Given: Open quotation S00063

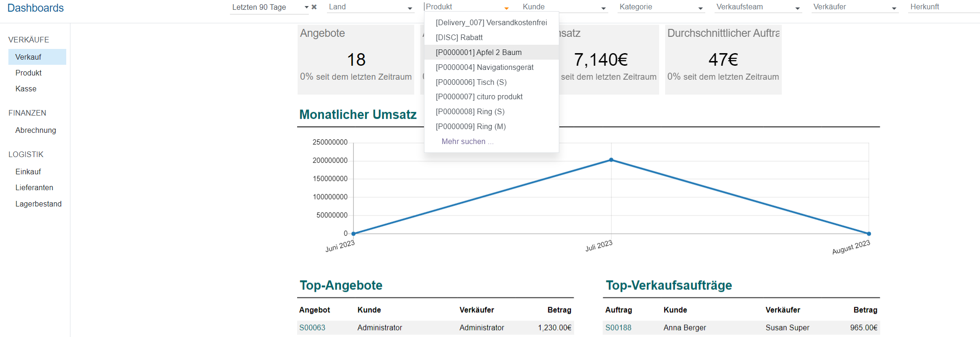Looking at the screenshot, I should 312,328.
